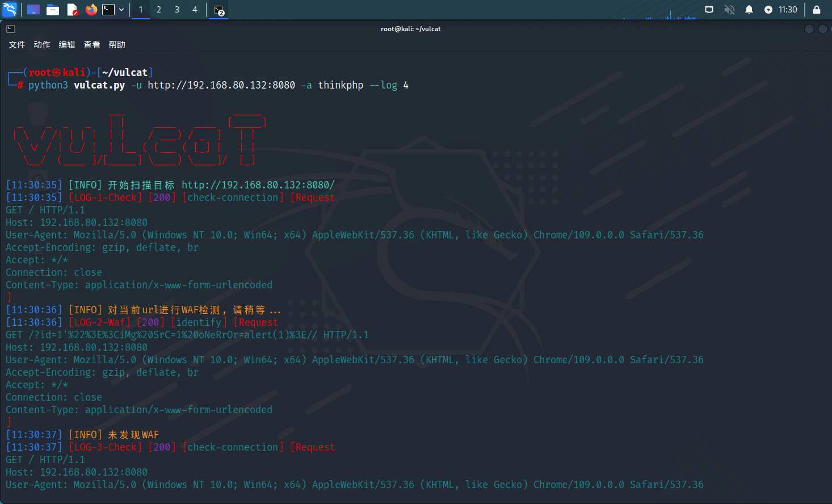Select the terminal window taskbar button

coord(219,10)
